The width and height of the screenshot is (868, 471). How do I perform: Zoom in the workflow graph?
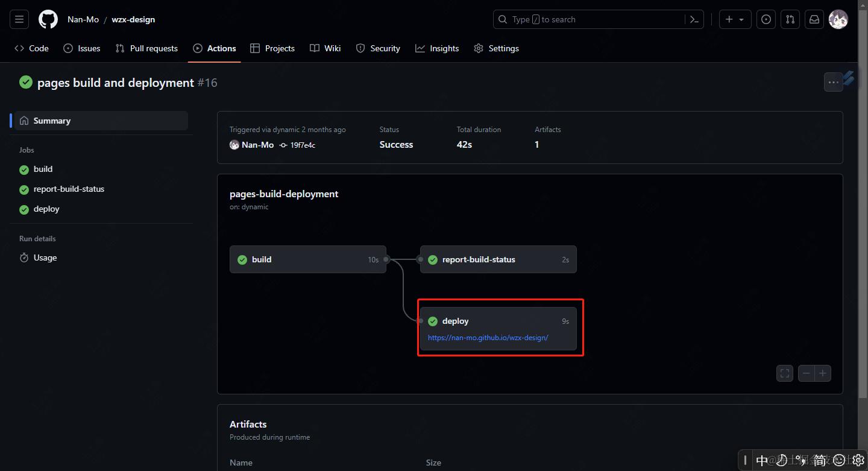click(x=823, y=373)
